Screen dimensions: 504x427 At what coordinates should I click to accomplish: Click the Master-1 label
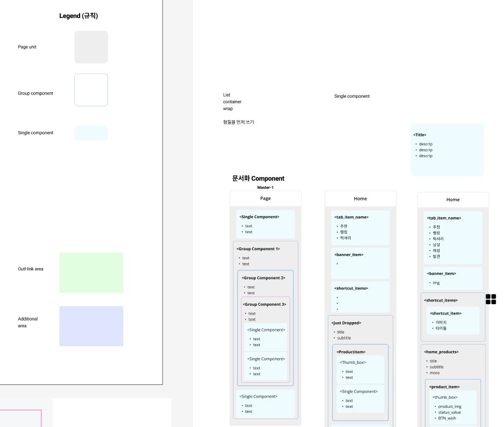tap(265, 187)
